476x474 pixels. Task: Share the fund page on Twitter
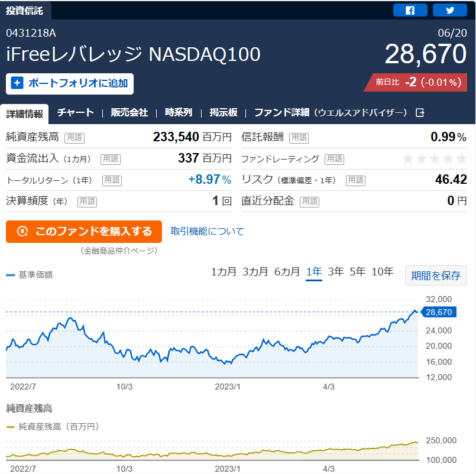click(x=449, y=10)
